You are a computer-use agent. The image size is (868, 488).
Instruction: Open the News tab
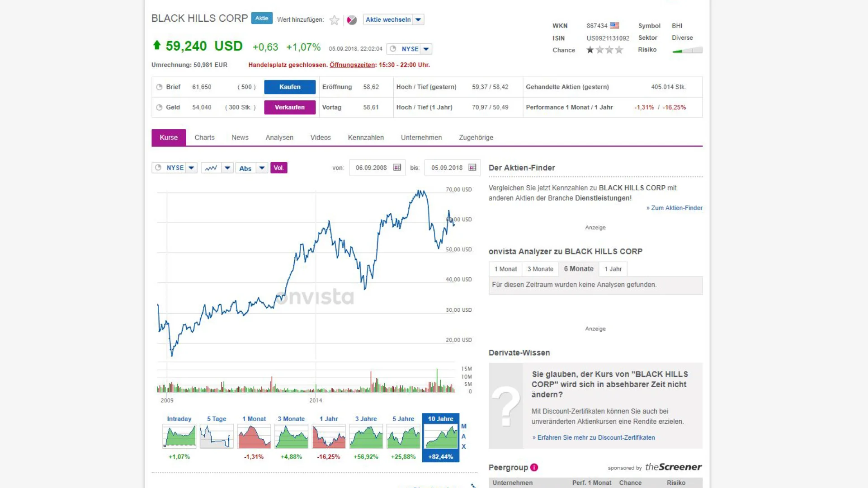point(240,138)
